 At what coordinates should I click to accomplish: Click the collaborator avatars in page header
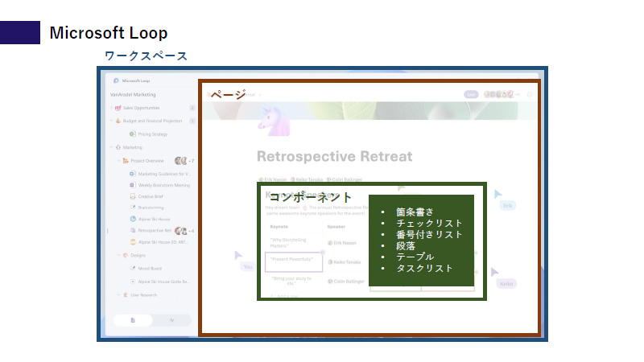tap(498, 94)
